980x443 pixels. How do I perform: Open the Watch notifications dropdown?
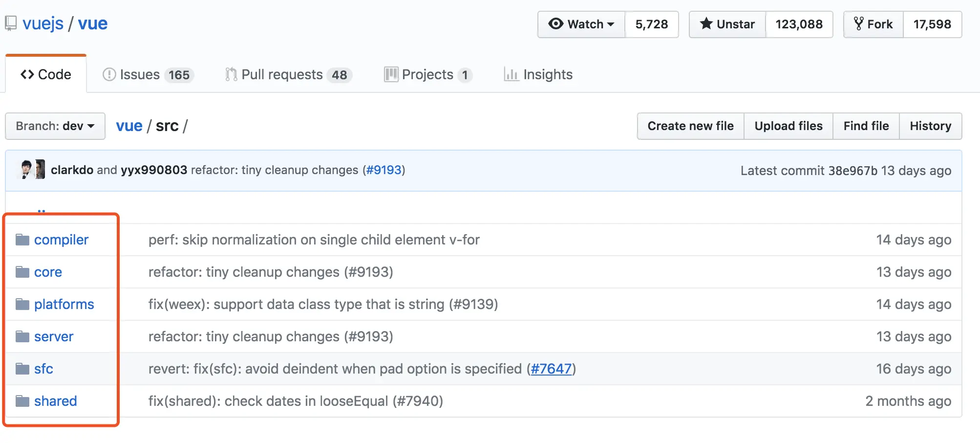tap(581, 24)
